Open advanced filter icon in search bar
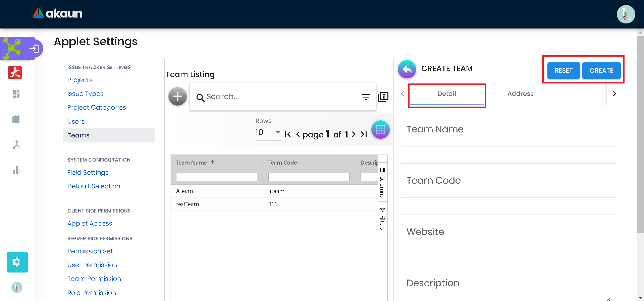This screenshot has height=301, width=644. (x=366, y=97)
